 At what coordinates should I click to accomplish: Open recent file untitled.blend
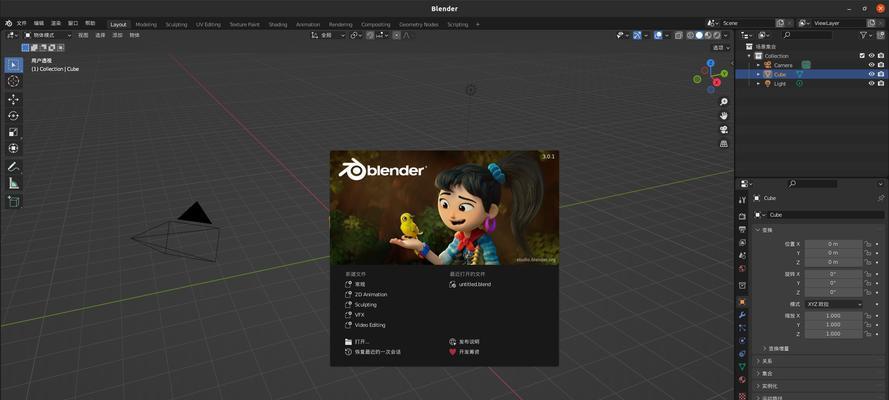point(470,284)
